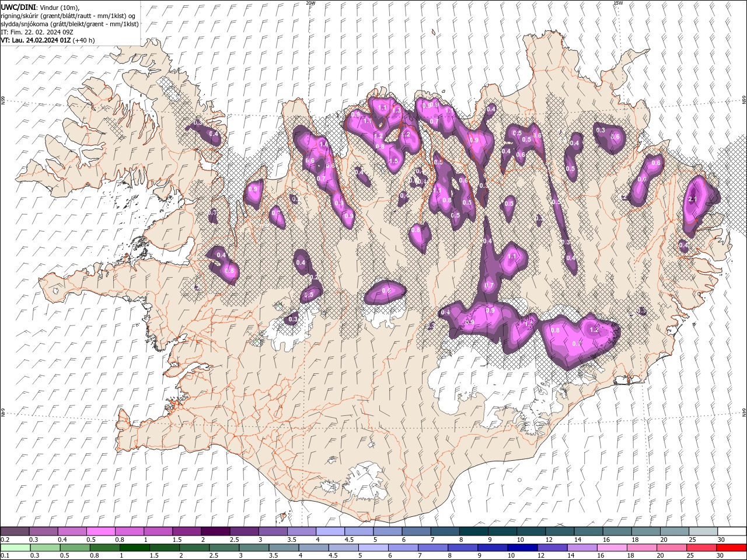This screenshot has height=560, width=747.
Task: Pick the upper legend swatch starting at 1.5
Action: (x=187, y=531)
